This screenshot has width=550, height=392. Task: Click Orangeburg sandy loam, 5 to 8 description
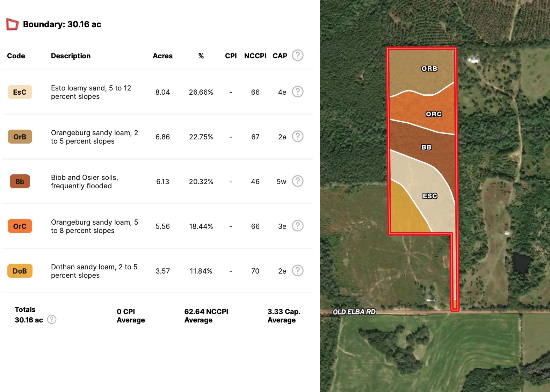coord(94,226)
